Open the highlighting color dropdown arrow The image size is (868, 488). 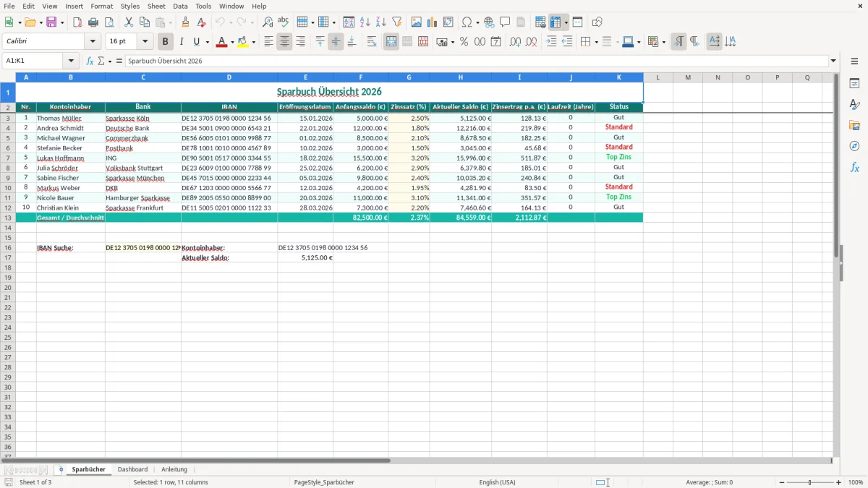253,42
